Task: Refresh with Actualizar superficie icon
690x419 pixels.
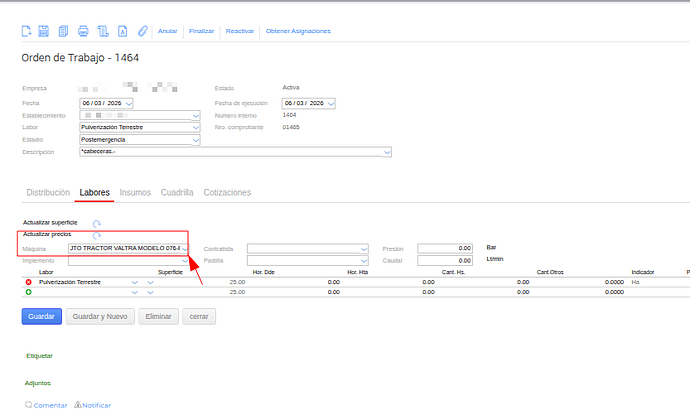Action: click(97, 224)
